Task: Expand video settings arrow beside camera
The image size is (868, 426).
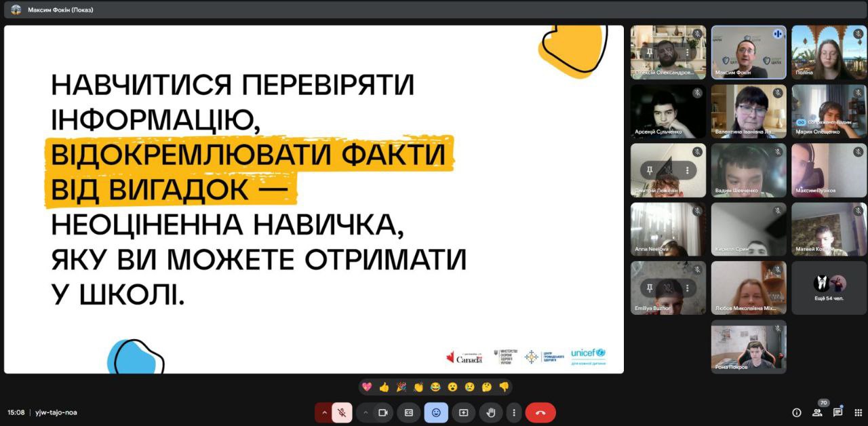Action: pyautogui.click(x=366, y=412)
